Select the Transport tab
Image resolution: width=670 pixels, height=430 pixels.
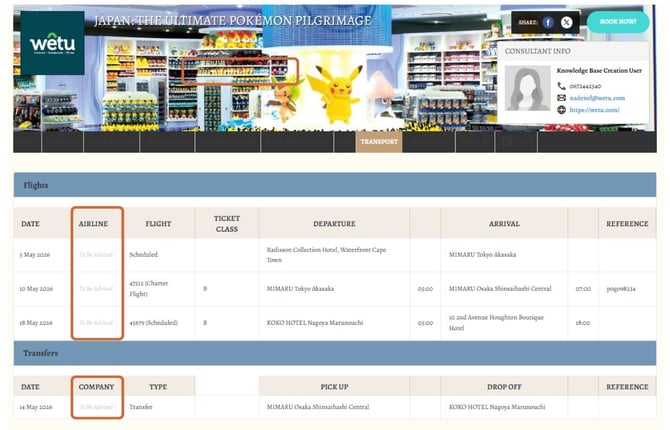379,141
